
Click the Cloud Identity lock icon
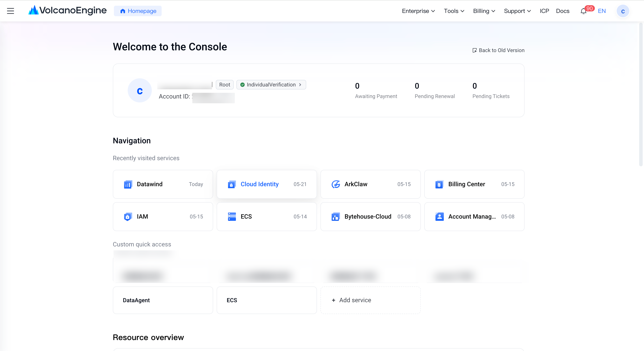pyautogui.click(x=232, y=184)
